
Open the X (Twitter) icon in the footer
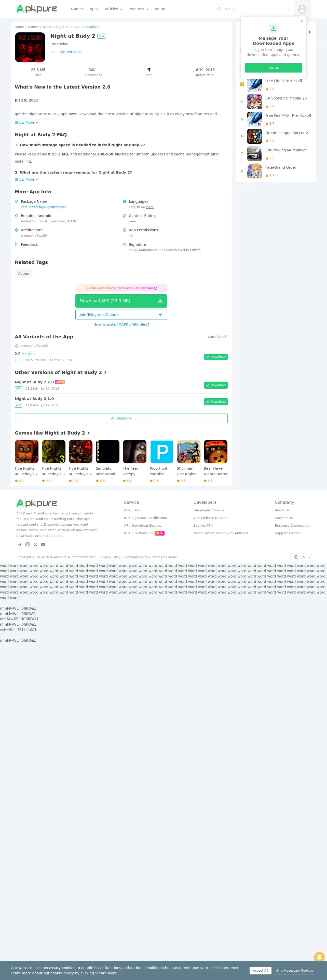point(35,544)
